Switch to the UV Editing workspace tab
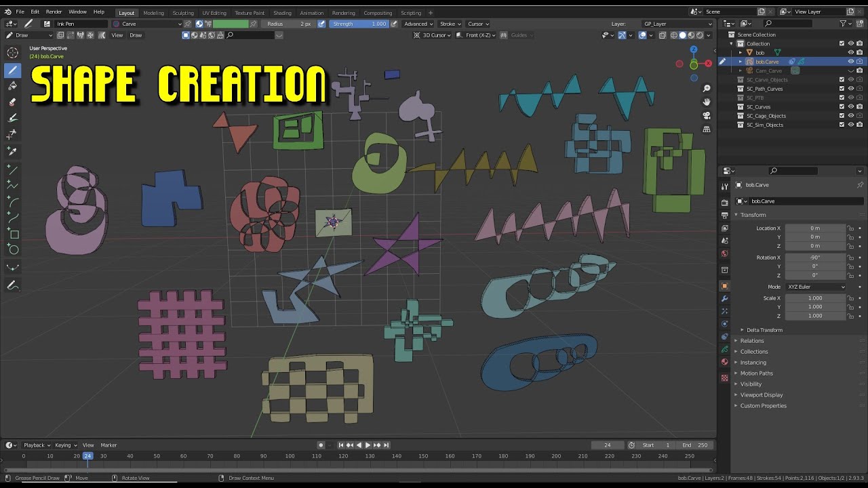Image resolution: width=868 pixels, height=488 pixels. click(x=214, y=13)
